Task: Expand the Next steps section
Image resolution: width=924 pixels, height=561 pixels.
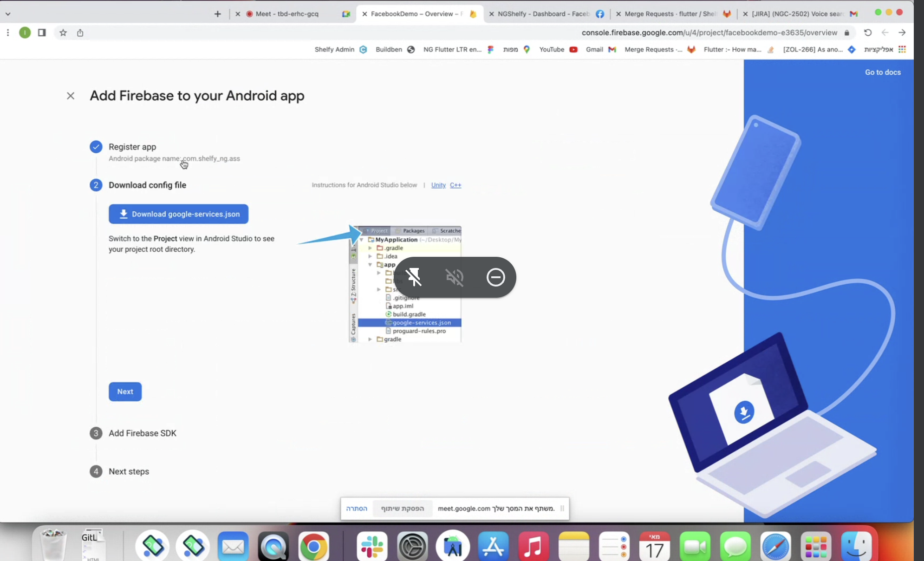Action: click(129, 471)
